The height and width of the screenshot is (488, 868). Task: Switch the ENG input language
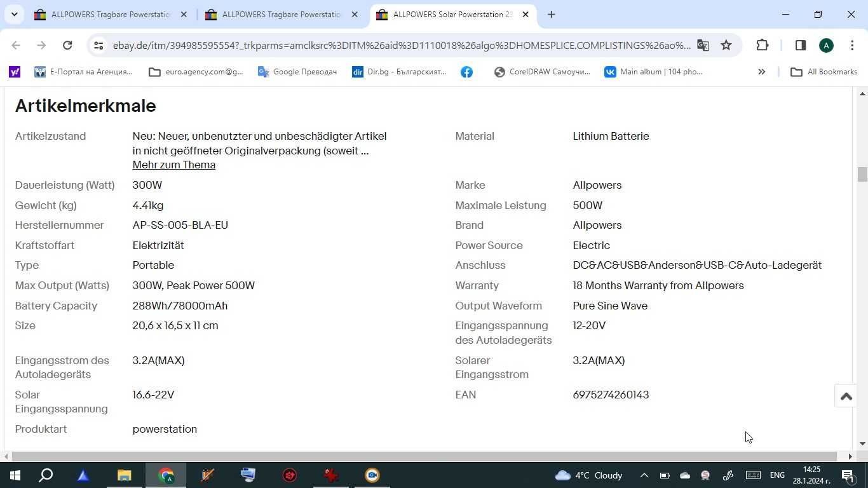click(x=777, y=475)
